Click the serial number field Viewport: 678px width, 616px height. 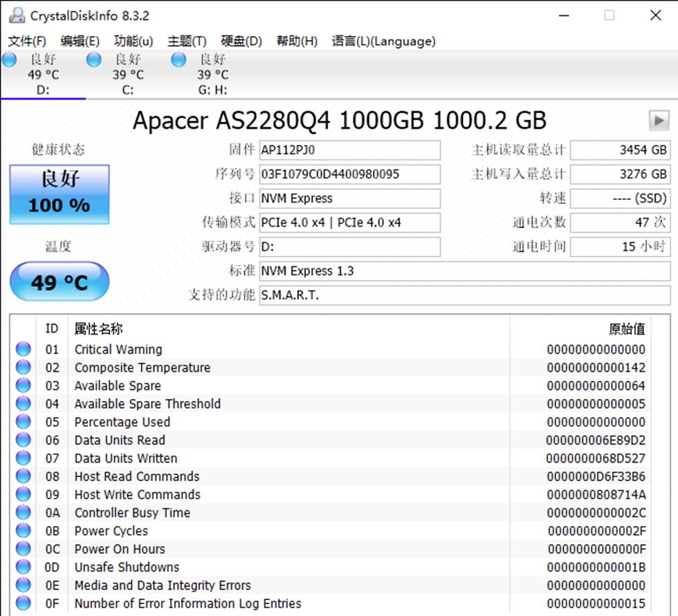(349, 174)
